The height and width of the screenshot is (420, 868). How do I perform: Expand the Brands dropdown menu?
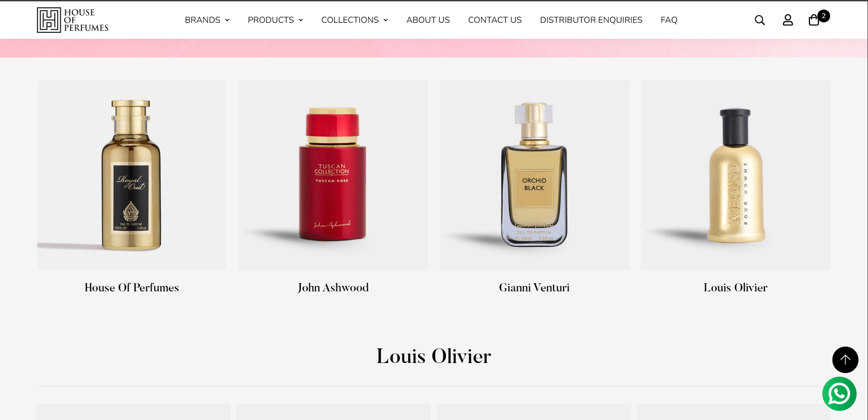click(x=207, y=20)
